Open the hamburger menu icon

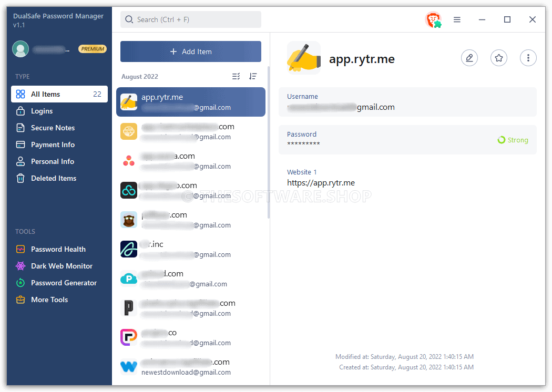457,19
